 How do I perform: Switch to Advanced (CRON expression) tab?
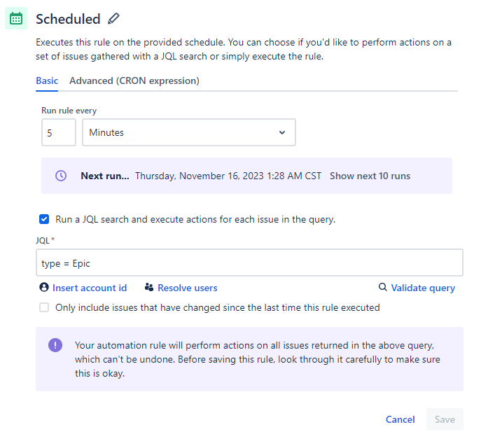(134, 80)
